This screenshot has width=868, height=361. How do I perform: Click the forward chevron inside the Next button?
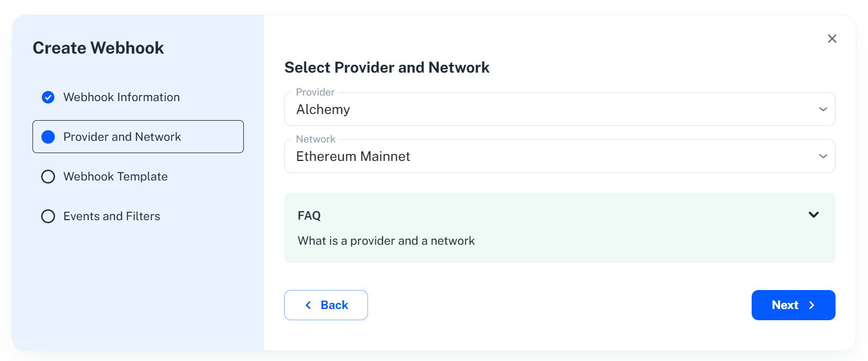click(812, 305)
